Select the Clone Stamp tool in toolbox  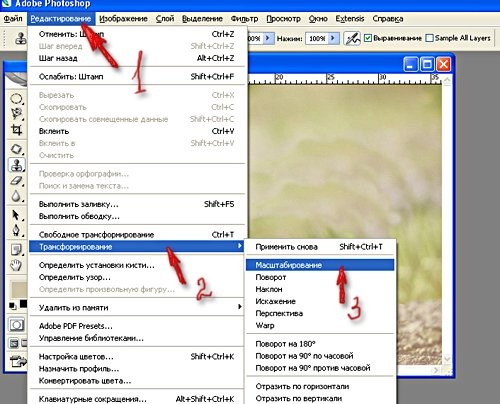click(x=17, y=165)
